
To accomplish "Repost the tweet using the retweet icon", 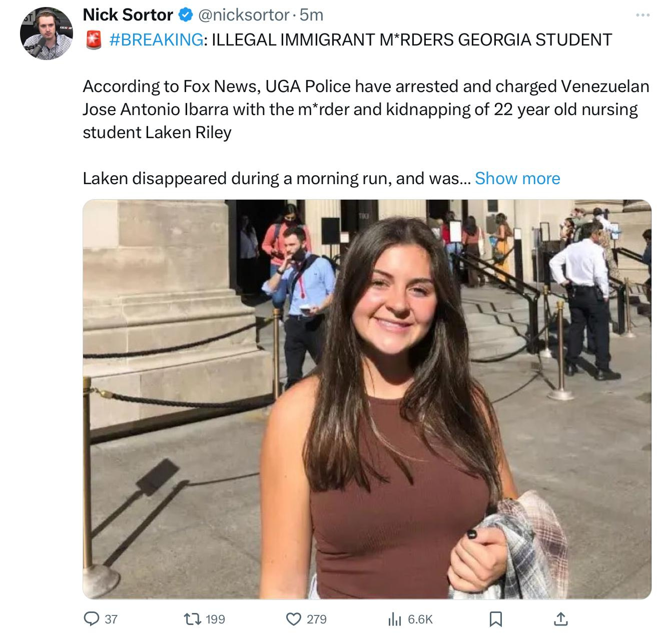I will click(193, 619).
